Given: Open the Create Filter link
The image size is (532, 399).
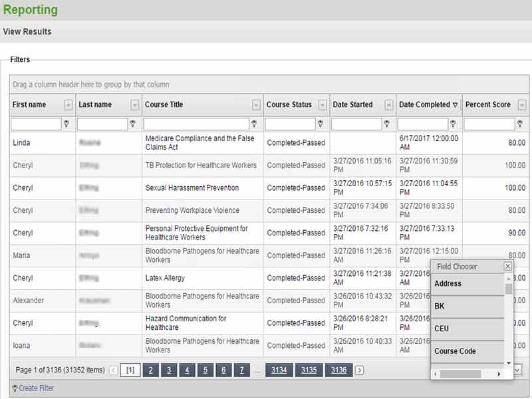Looking at the screenshot, I should [37, 388].
